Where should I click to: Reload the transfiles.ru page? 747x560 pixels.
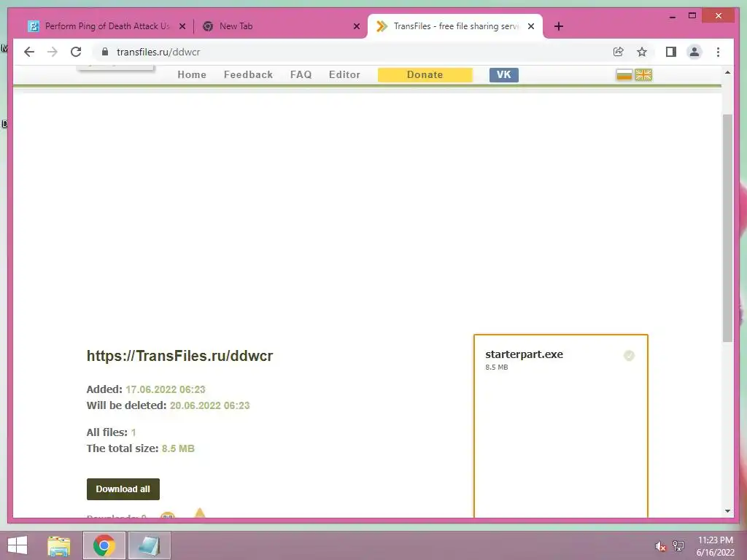76,52
